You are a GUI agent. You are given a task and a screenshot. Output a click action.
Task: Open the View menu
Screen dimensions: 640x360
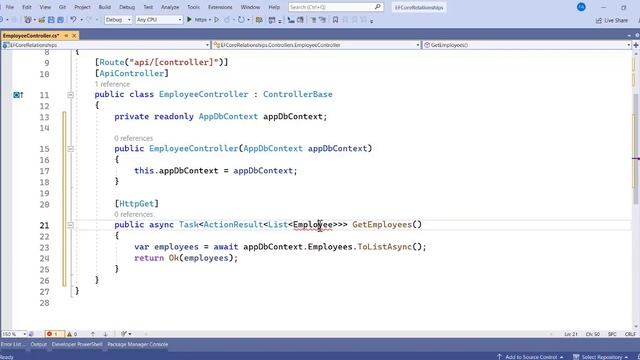[x=45, y=7]
